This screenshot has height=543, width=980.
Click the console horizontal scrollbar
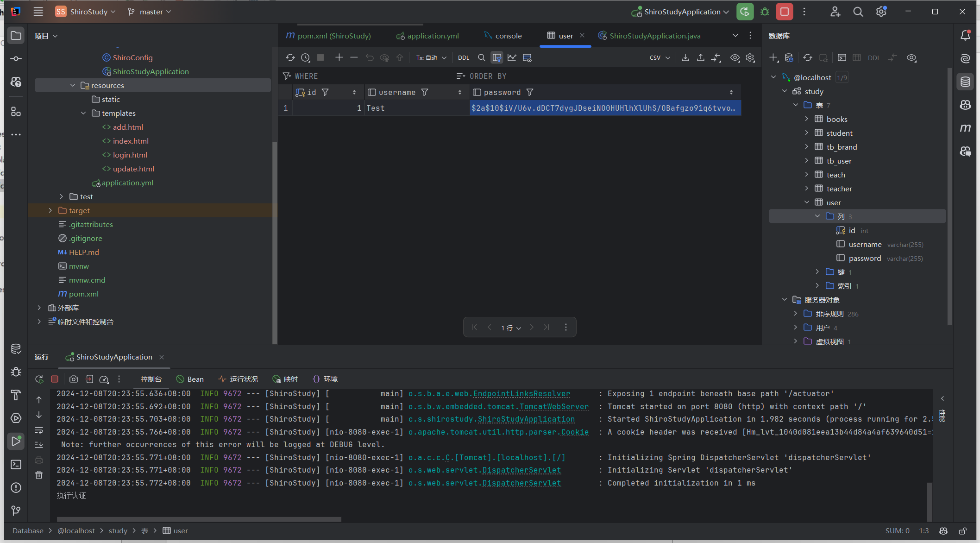coord(199,519)
